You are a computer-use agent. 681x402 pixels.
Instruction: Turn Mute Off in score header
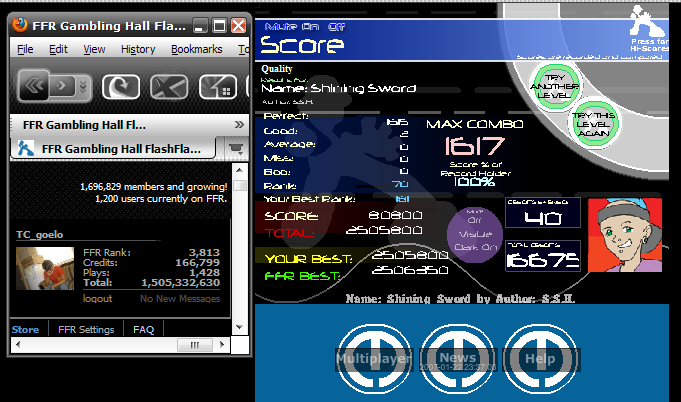click(x=336, y=27)
